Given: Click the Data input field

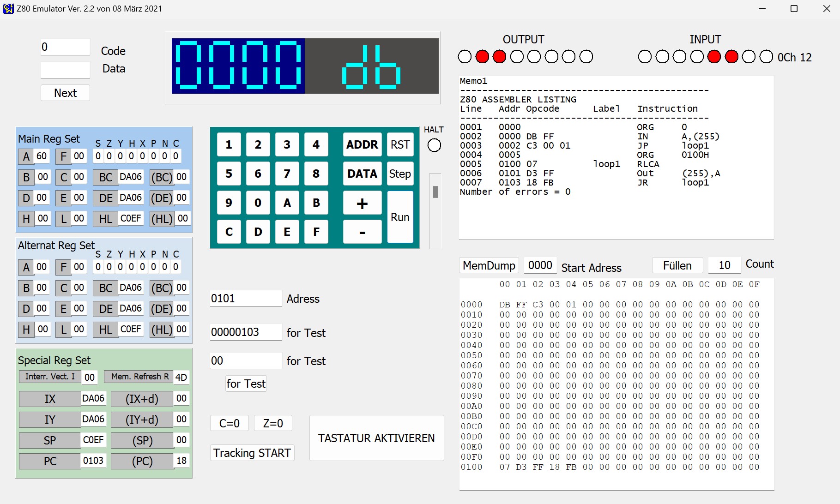Looking at the screenshot, I should click(65, 69).
